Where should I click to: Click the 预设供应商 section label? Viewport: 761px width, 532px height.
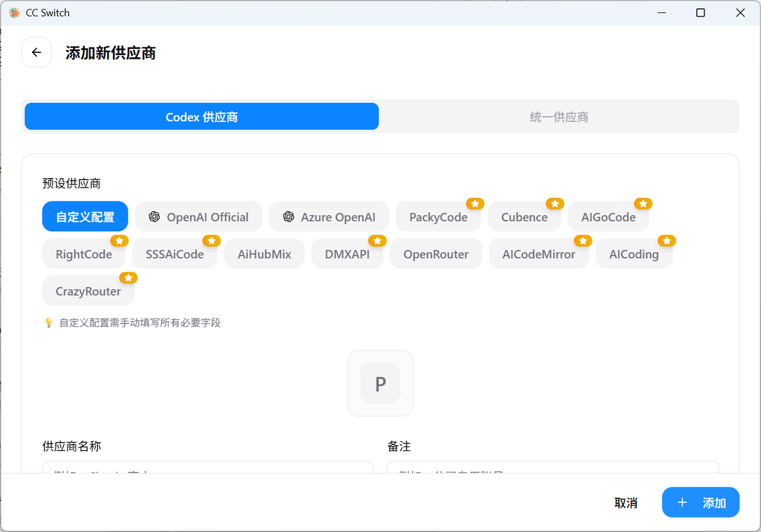point(71,182)
